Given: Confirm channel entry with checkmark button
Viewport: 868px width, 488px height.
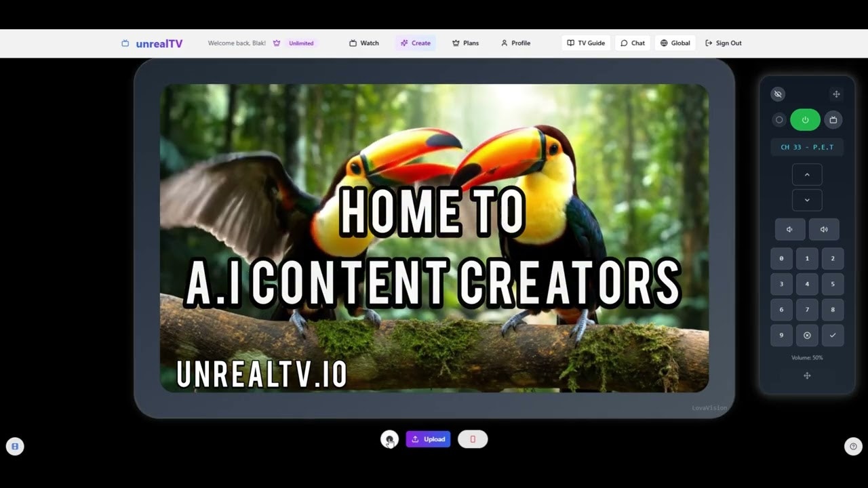Looking at the screenshot, I should (x=833, y=335).
